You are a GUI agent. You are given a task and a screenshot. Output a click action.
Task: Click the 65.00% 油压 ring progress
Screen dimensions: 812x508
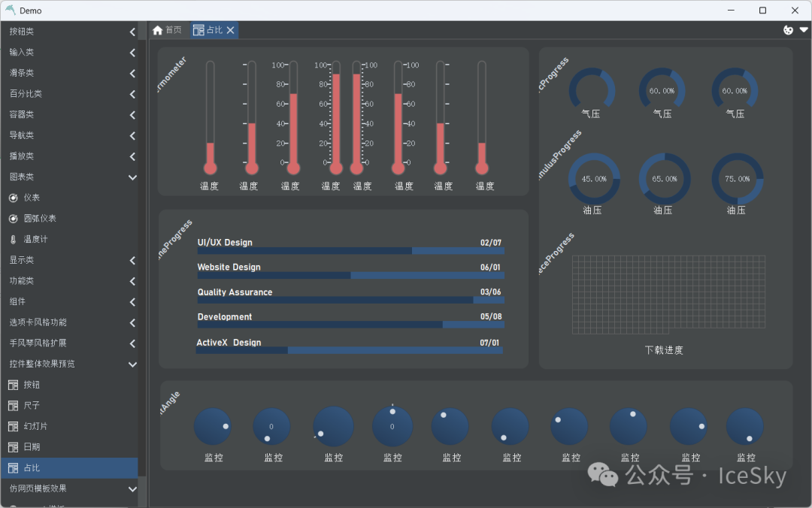(664, 179)
